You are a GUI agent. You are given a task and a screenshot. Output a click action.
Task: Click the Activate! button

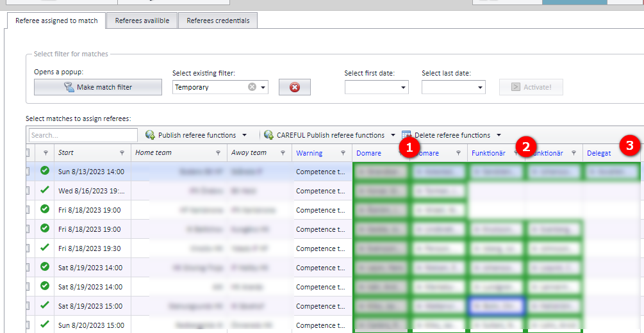coord(531,87)
